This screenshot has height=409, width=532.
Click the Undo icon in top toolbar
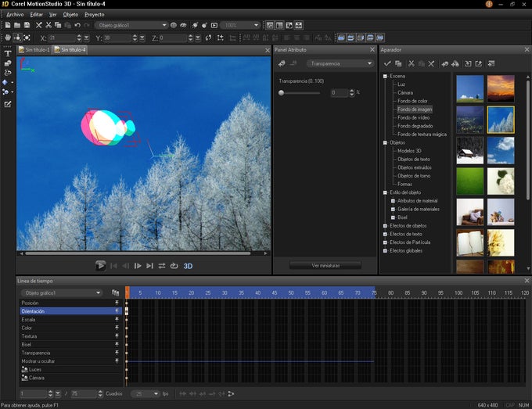pyautogui.click(x=77, y=26)
